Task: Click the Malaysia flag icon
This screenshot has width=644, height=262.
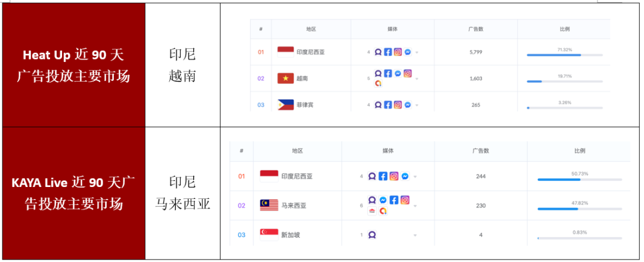Action: click(x=269, y=205)
